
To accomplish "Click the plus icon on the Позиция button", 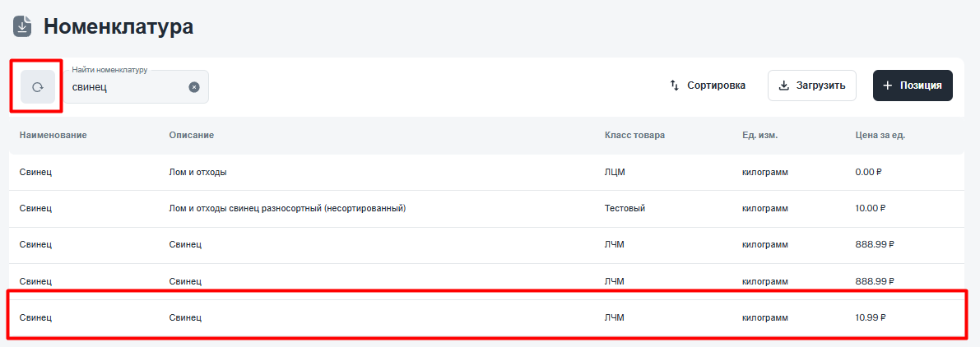I will (887, 86).
